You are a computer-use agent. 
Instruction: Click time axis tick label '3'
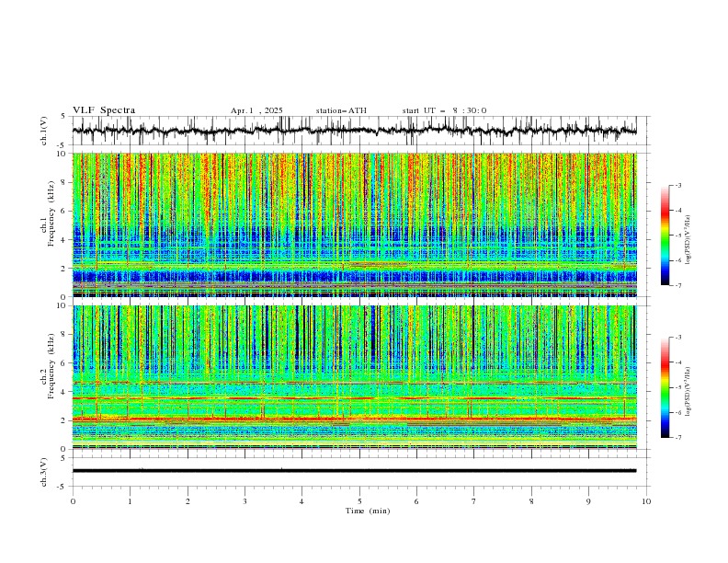(245, 501)
